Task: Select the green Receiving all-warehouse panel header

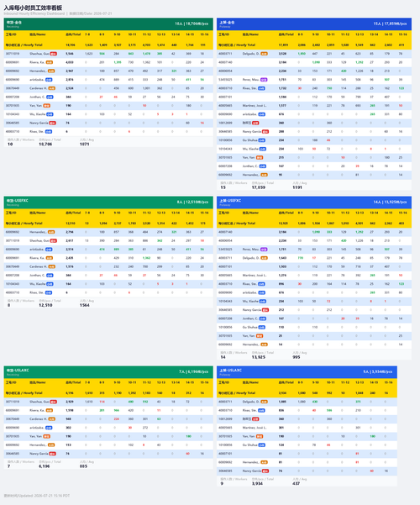Action: 108,24
